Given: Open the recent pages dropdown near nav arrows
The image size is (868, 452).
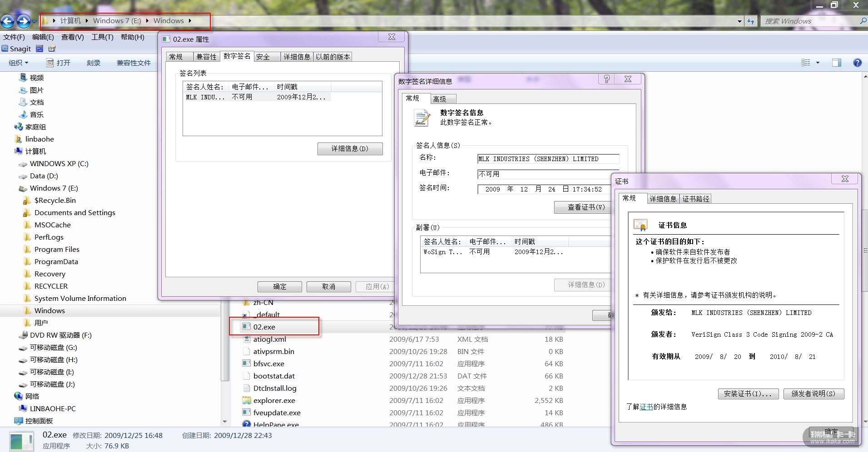Looking at the screenshot, I should 34,21.
